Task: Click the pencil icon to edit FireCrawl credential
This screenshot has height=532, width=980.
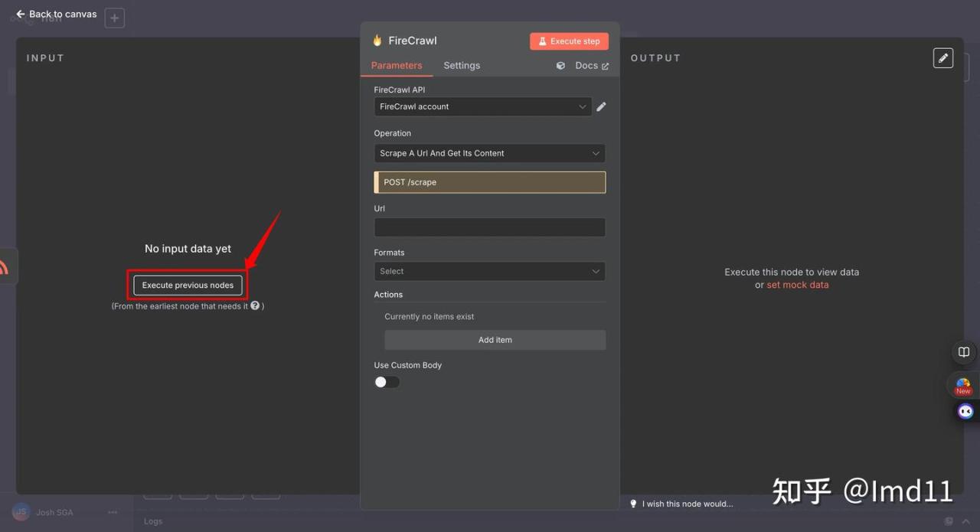Action: tap(601, 107)
